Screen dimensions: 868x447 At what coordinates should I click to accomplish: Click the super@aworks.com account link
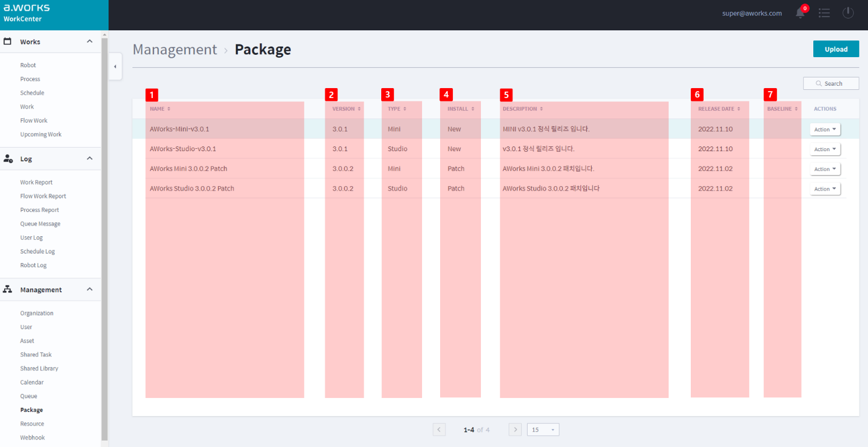click(x=752, y=13)
